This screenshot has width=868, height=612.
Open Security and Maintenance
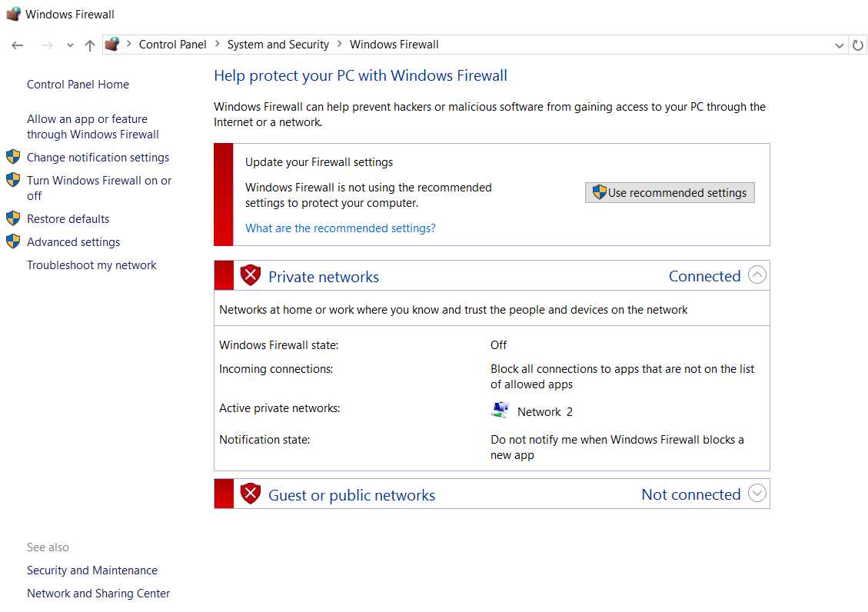[x=92, y=570]
